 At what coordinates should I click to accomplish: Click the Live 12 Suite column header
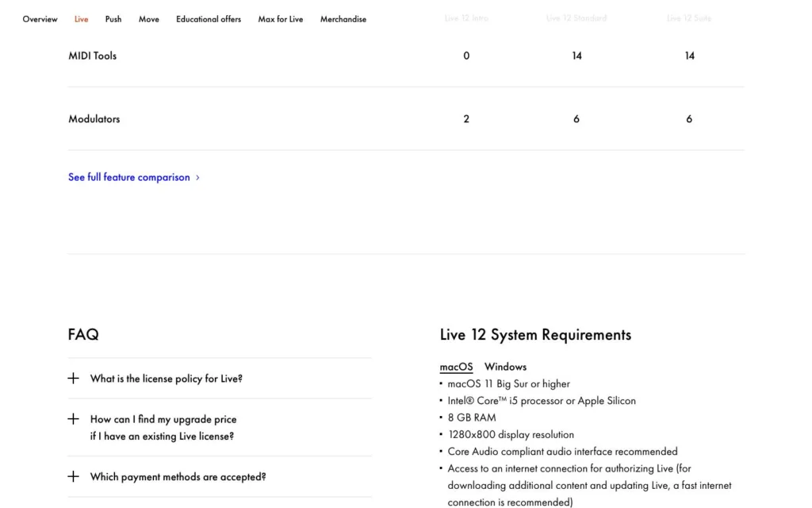689,18
